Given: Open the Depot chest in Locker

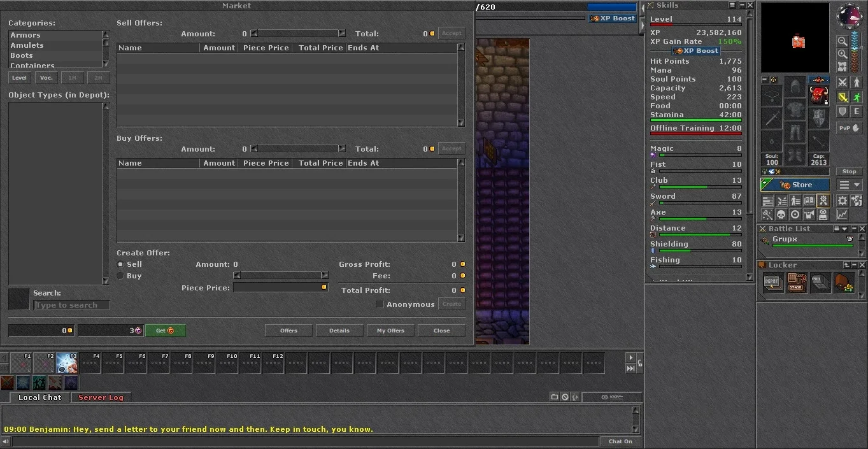Looking at the screenshot, I should (772, 283).
